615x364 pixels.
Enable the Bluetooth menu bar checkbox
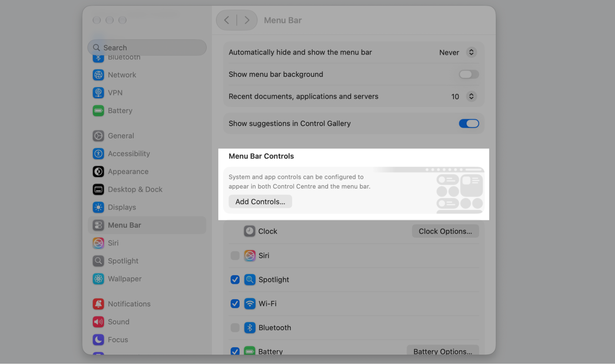tap(235, 328)
